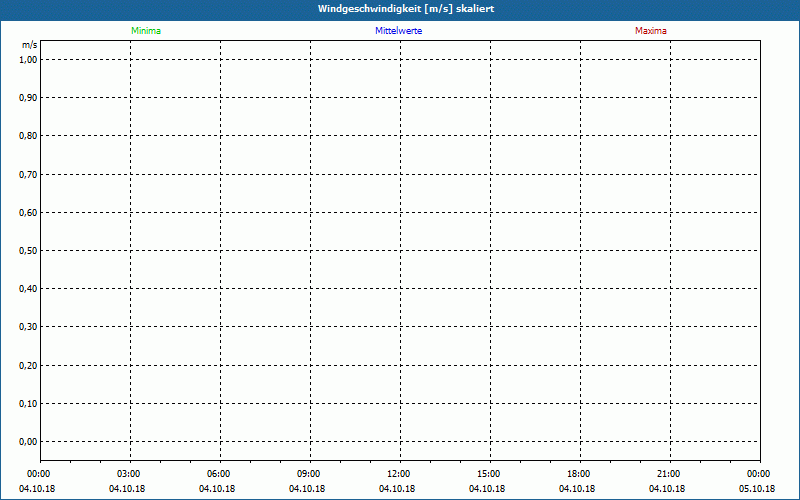This screenshot has width=800, height=500.
Task: Select the 0,00 y-axis baseline label
Action: click(x=28, y=441)
